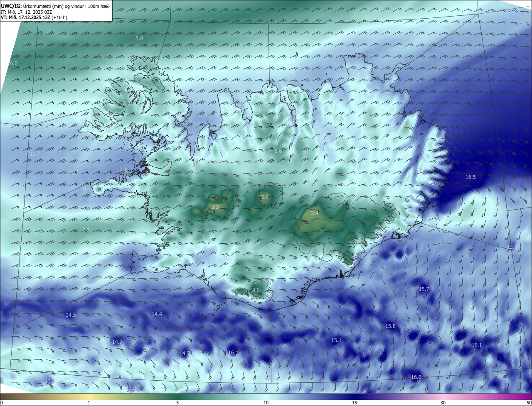
Task: Click the 6.6 value label on map
Action: pos(278,151)
